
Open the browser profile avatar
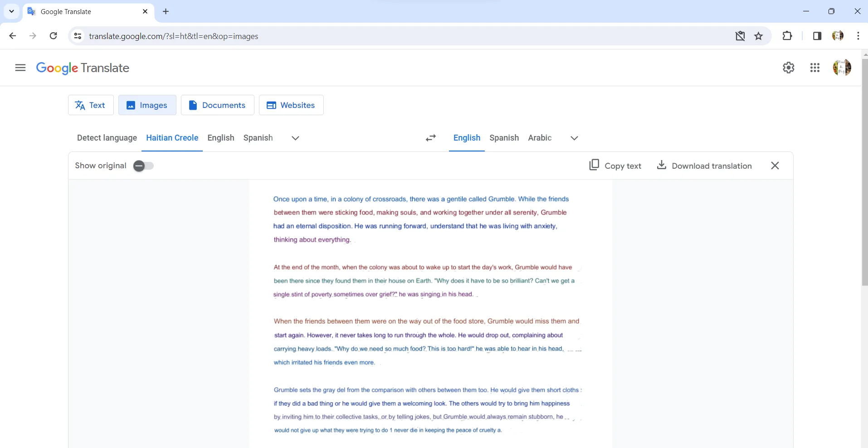[x=838, y=36]
